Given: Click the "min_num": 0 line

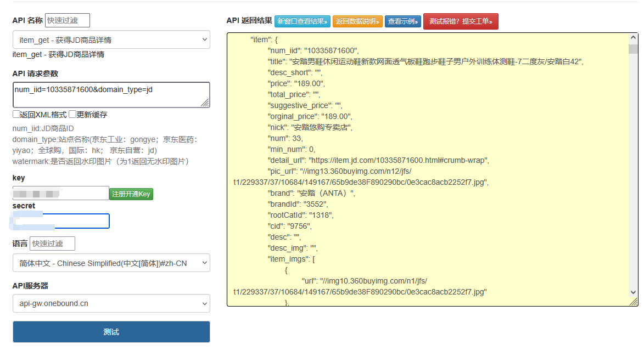Looking at the screenshot, I should point(292,149).
